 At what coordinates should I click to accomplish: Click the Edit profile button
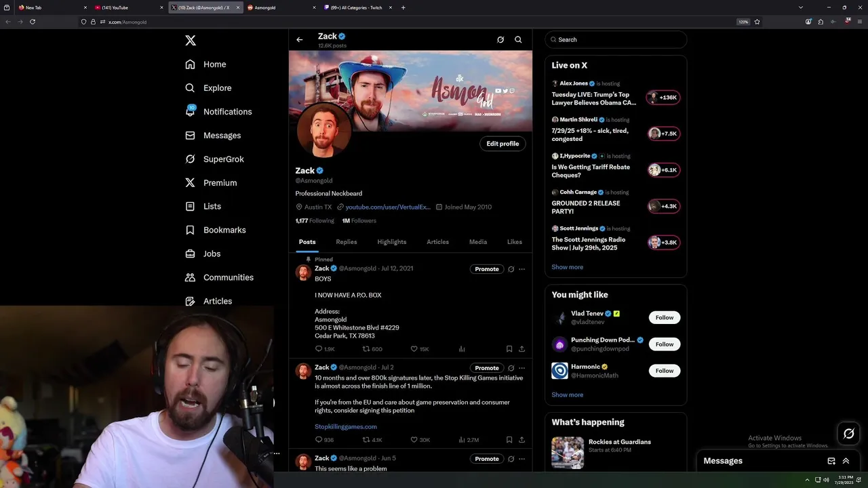coord(502,144)
